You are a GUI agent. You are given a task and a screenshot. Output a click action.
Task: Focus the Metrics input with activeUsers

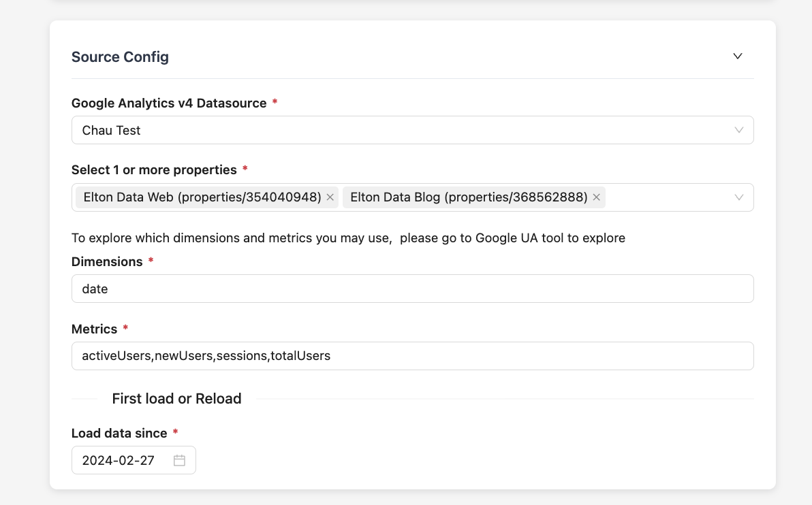412,356
